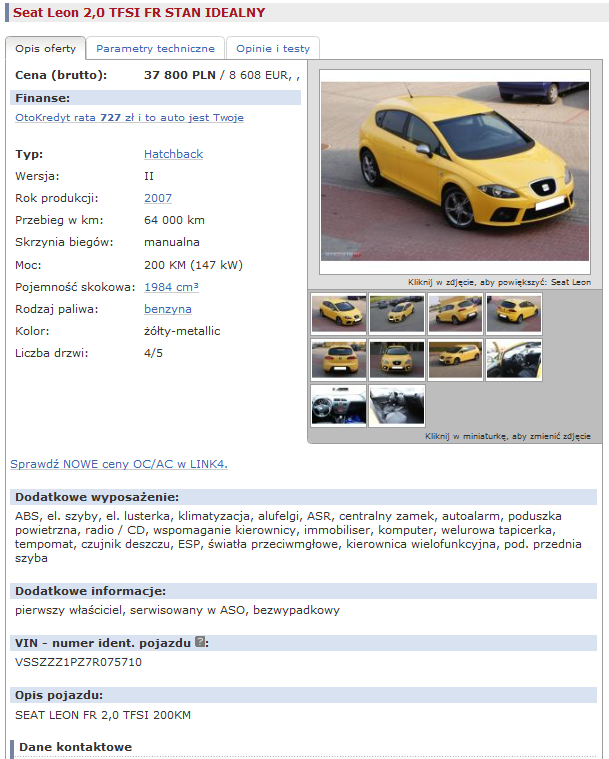Click the Wersja value II
Image resolution: width=609 pixels, height=759 pixels.
coord(149,176)
